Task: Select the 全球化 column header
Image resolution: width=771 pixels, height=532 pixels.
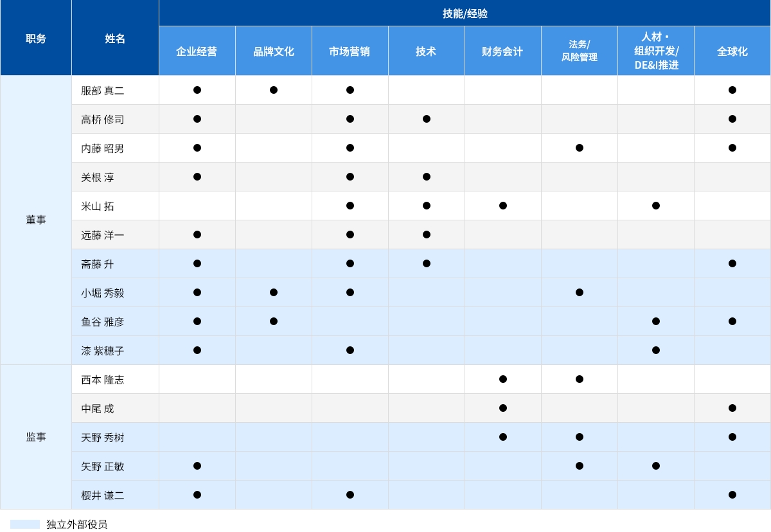Action: 732,51
